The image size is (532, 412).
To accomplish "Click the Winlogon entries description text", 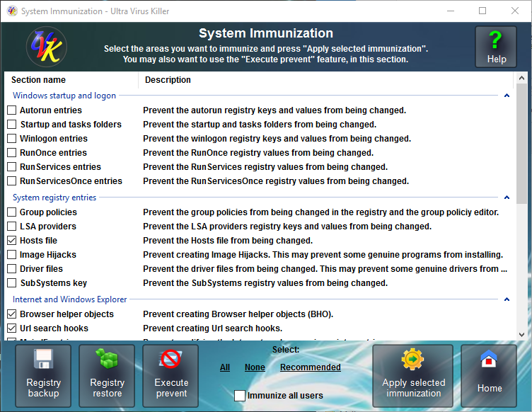I will 277,139.
